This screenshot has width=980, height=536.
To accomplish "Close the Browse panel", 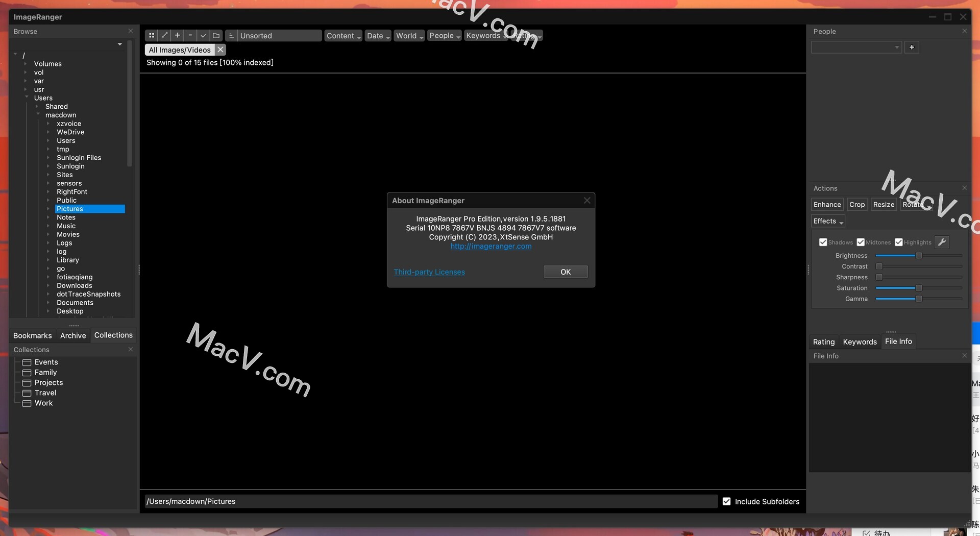I will click(131, 31).
